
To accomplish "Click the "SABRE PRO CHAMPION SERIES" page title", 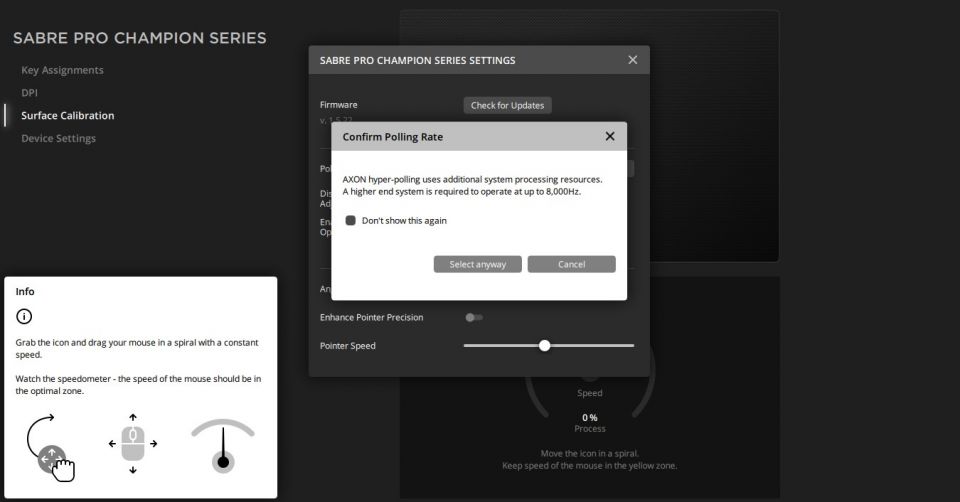I will point(140,38).
